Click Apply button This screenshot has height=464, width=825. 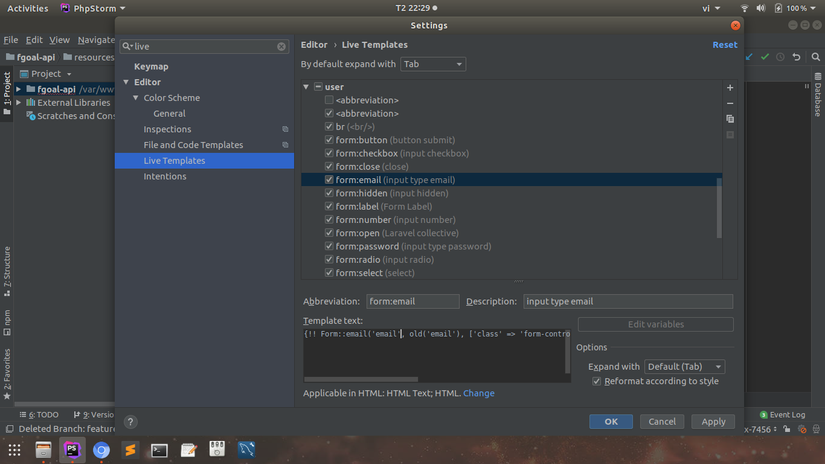pos(713,421)
